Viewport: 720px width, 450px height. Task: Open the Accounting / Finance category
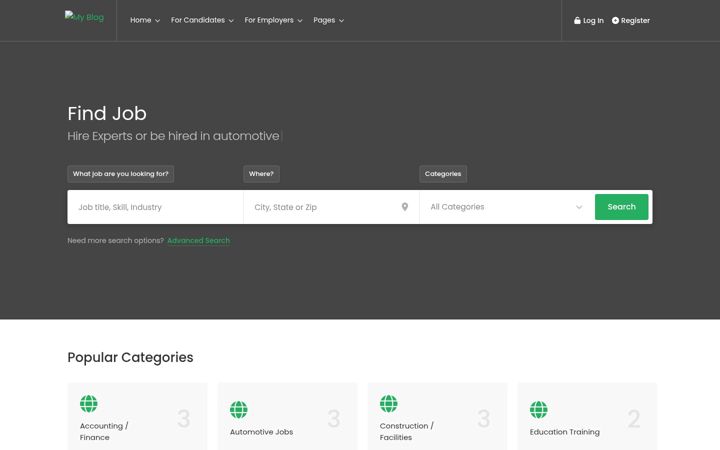coord(137,416)
